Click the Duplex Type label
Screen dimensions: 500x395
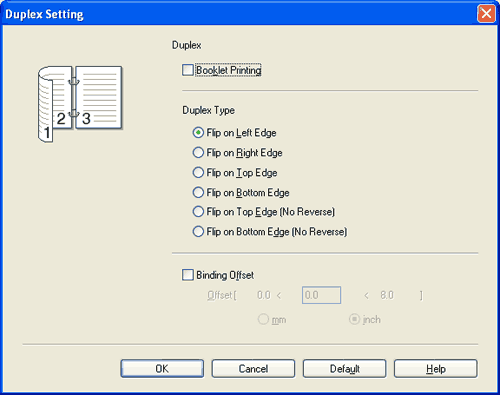[208, 110]
